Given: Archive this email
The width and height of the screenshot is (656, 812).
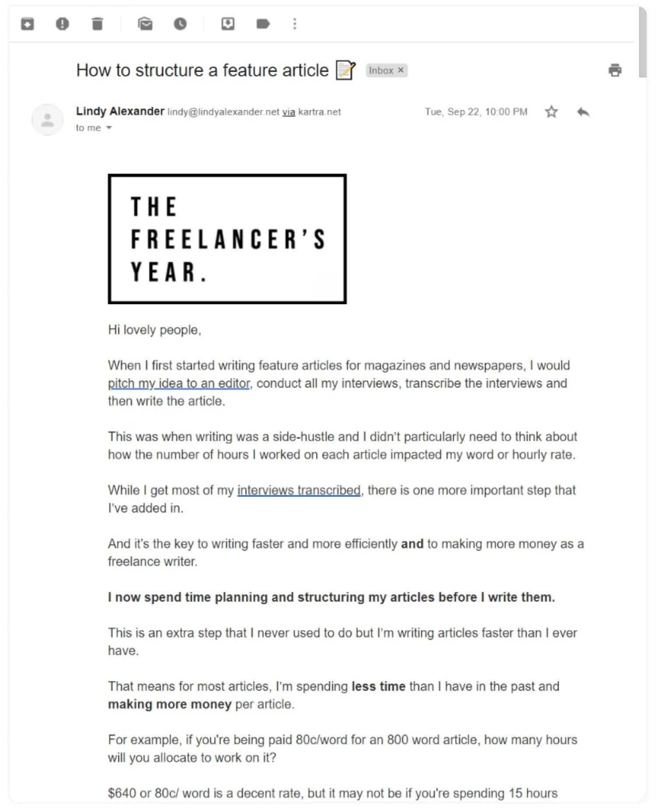Looking at the screenshot, I should point(28,24).
